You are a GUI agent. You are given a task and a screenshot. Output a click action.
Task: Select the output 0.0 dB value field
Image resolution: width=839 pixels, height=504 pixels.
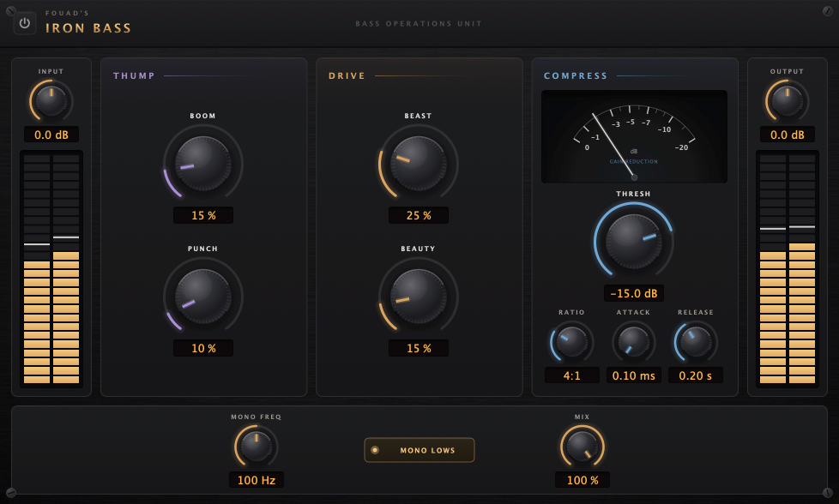coord(787,135)
